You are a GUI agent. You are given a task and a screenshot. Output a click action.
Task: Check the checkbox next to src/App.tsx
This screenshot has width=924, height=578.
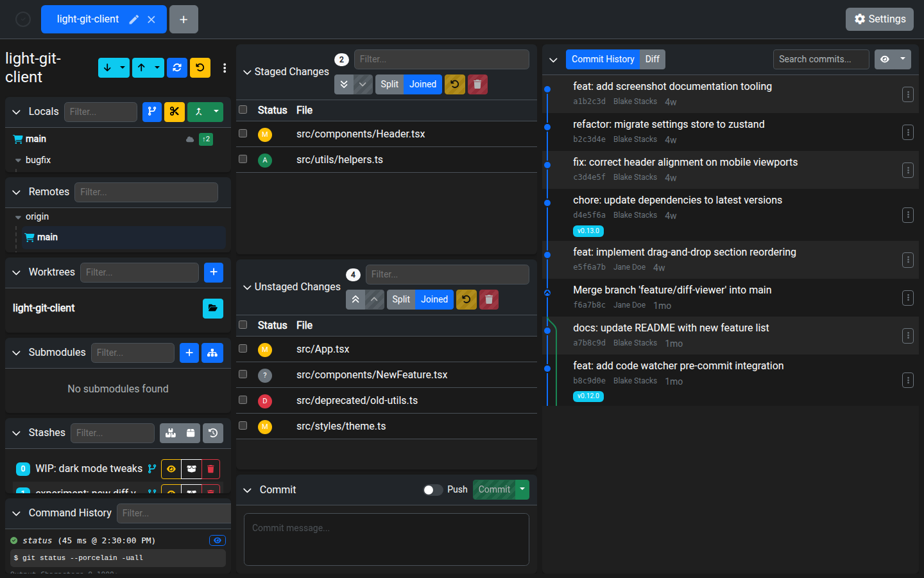[x=243, y=349]
